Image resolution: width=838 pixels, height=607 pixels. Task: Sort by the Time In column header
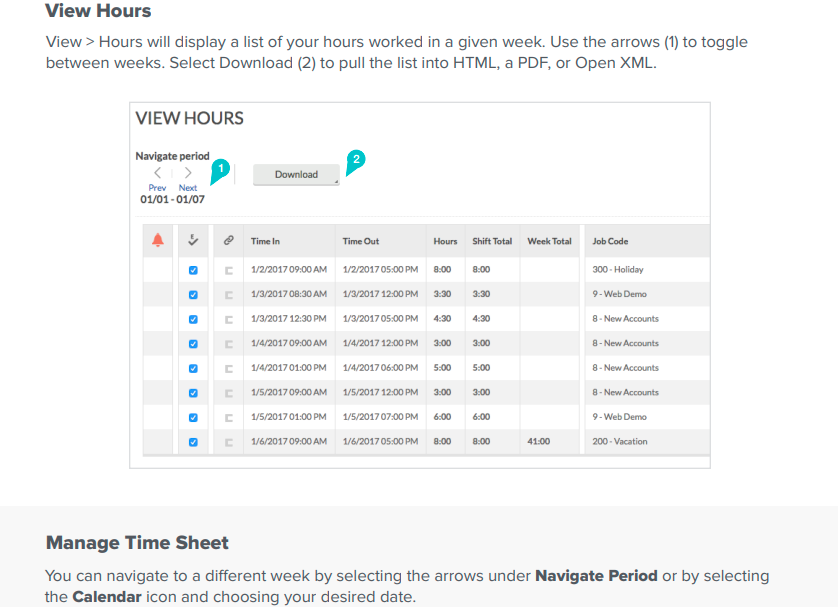(266, 241)
